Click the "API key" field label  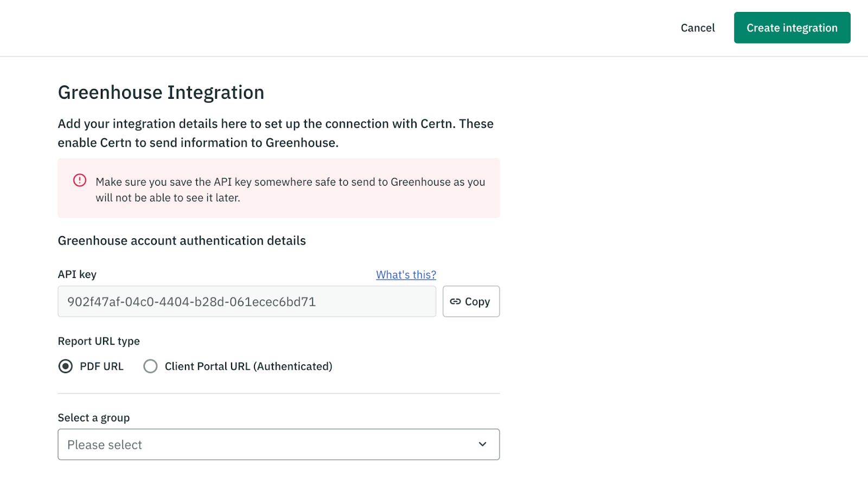77,274
